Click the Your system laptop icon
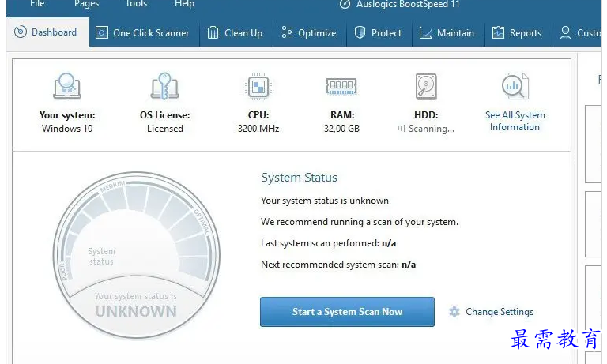Viewport: 607px width, 364px height. click(x=67, y=86)
